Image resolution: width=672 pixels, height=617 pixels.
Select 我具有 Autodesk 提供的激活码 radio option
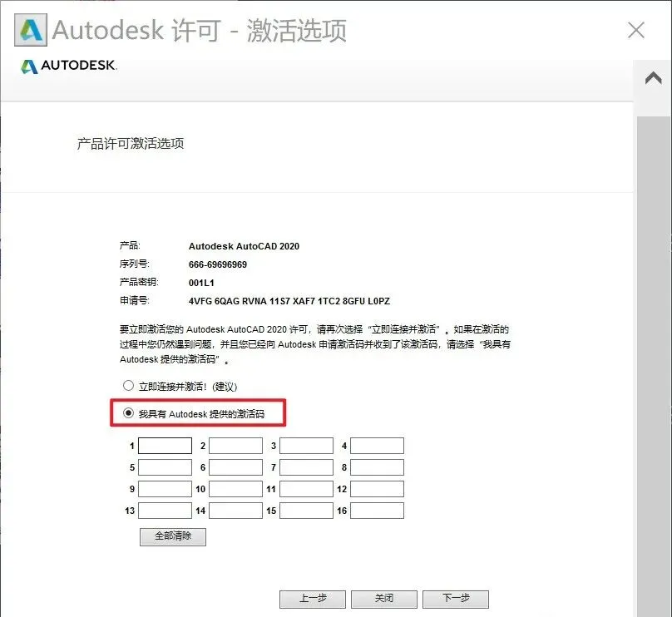coord(128,413)
